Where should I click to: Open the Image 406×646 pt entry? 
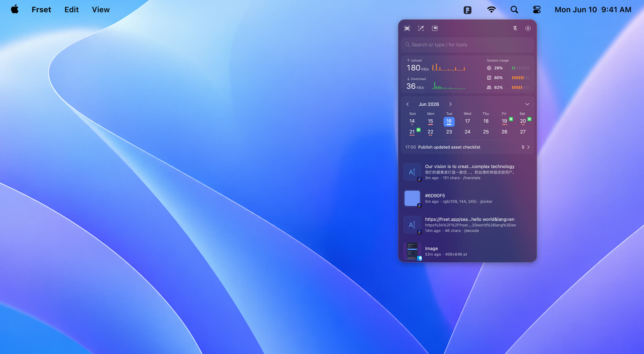(x=468, y=251)
